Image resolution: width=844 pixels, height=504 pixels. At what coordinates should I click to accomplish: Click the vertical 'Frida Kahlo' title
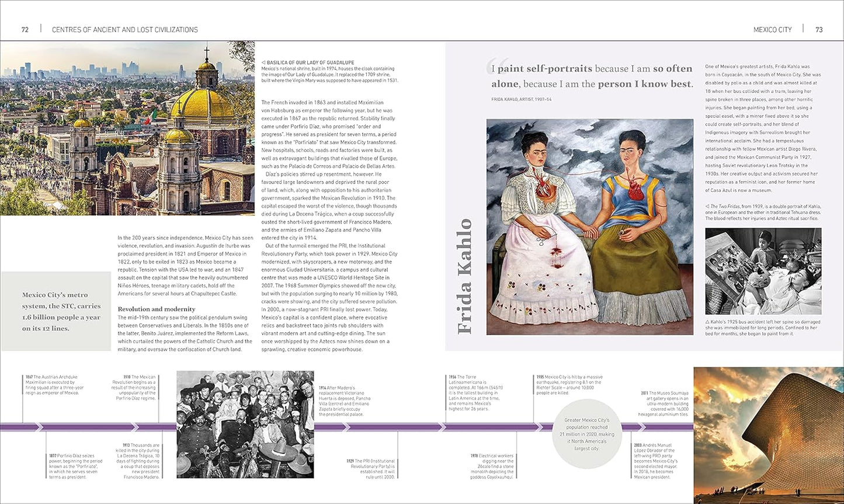coord(465,276)
